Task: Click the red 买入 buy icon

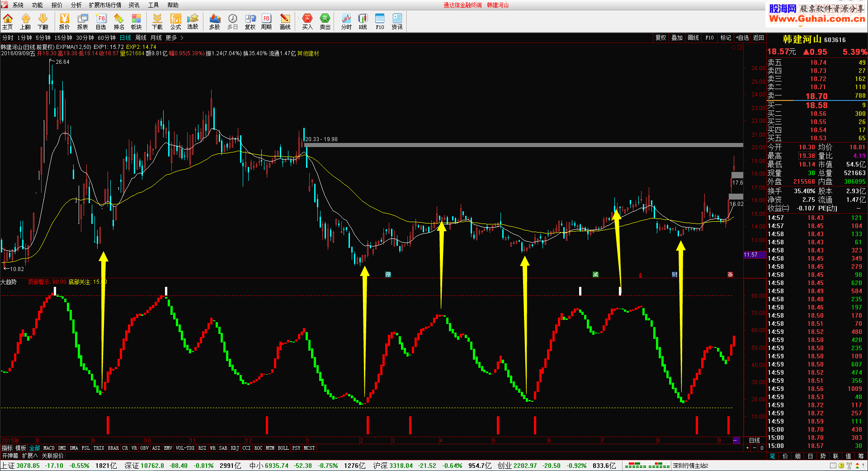Action: pyautogui.click(x=307, y=21)
